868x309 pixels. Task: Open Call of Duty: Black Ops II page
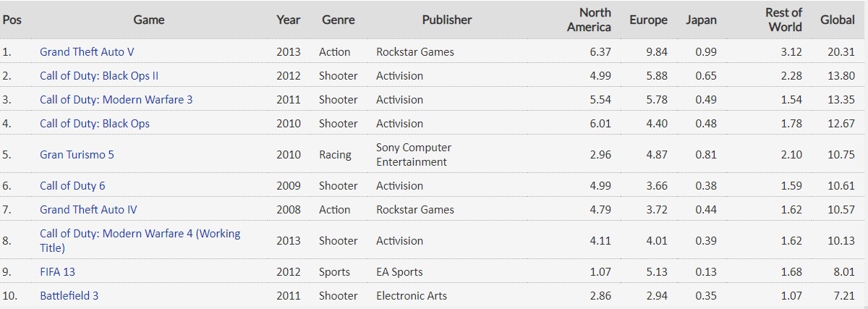click(x=99, y=76)
